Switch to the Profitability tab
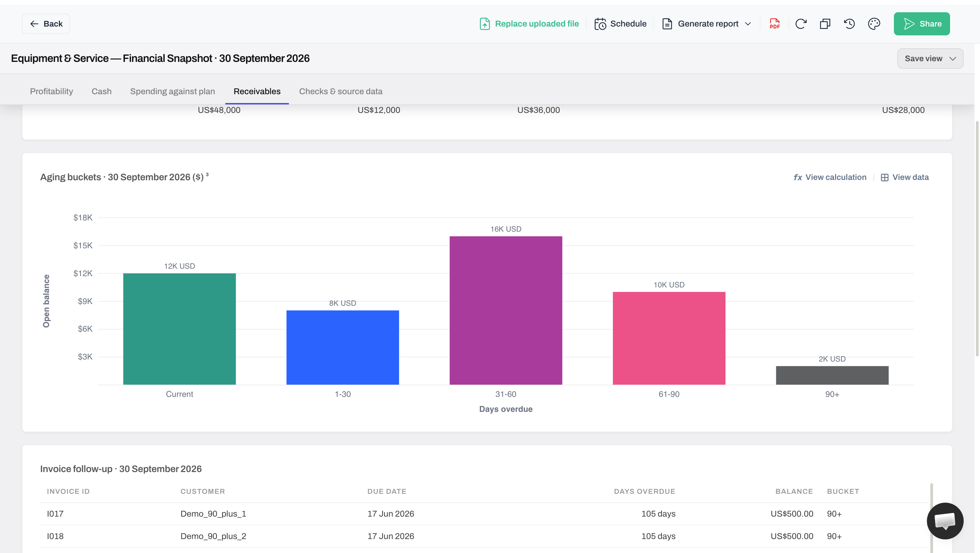Screen dimensions: 980x553 tap(51, 91)
